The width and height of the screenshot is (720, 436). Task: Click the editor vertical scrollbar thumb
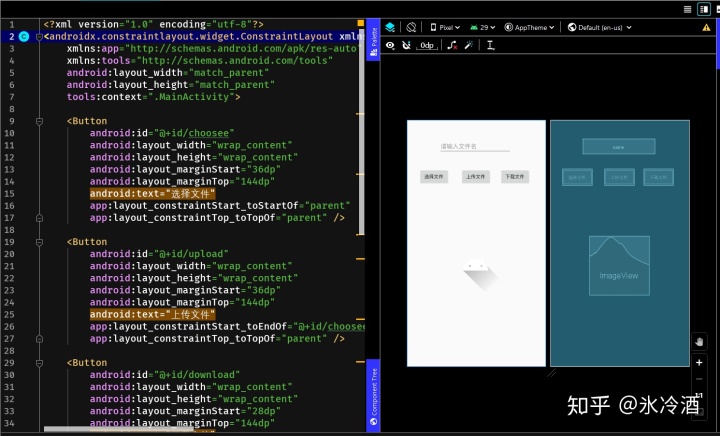(361, 131)
